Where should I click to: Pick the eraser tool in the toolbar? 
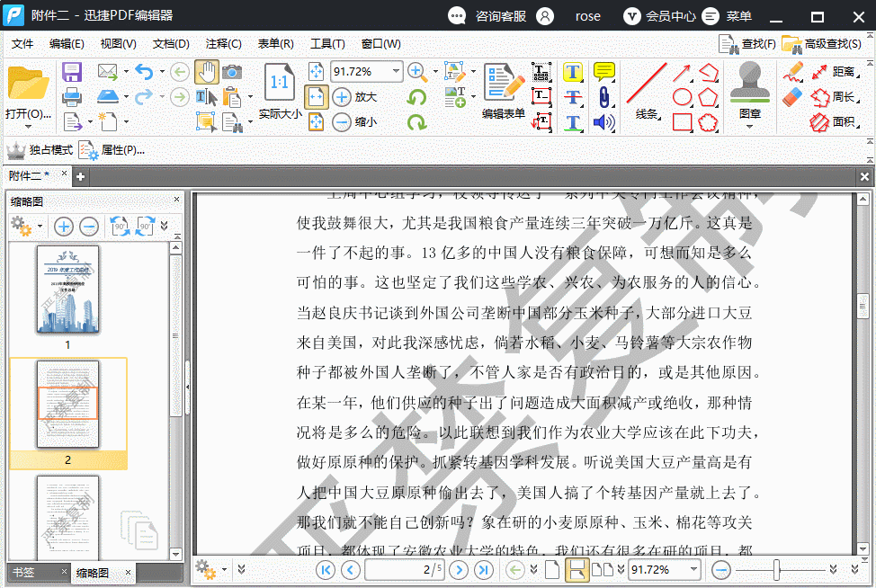coord(792,95)
